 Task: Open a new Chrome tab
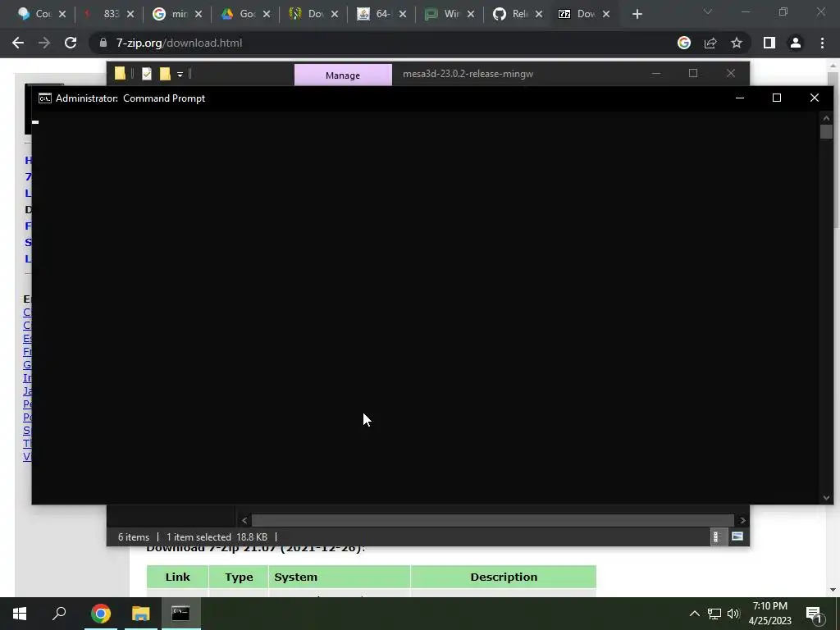pos(637,15)
